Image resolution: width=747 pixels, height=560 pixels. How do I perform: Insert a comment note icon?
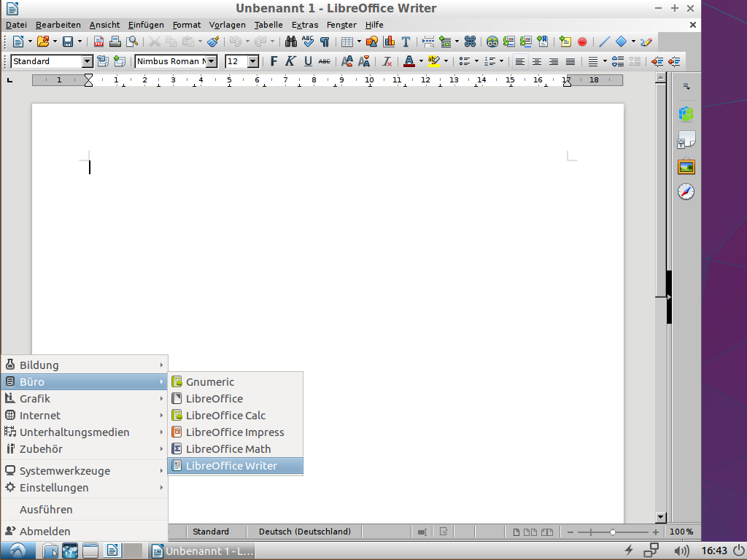[565, 42]
